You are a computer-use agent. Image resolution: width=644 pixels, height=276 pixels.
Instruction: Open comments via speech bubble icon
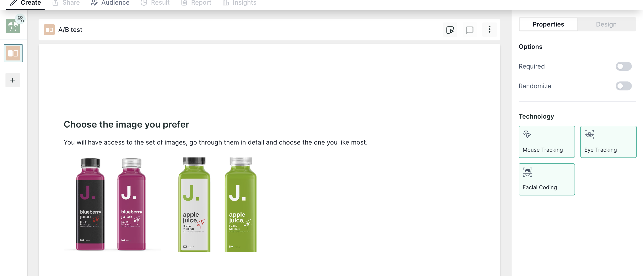tap(469, 30)
